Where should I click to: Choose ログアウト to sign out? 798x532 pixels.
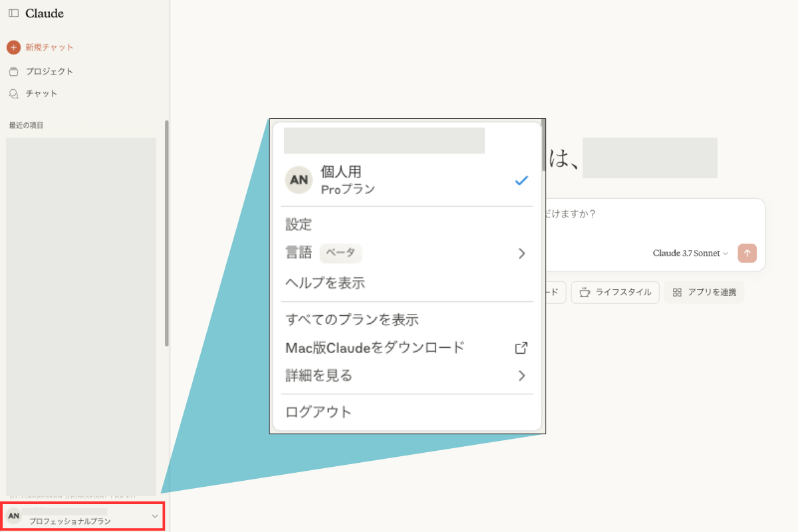click(319, 412)
